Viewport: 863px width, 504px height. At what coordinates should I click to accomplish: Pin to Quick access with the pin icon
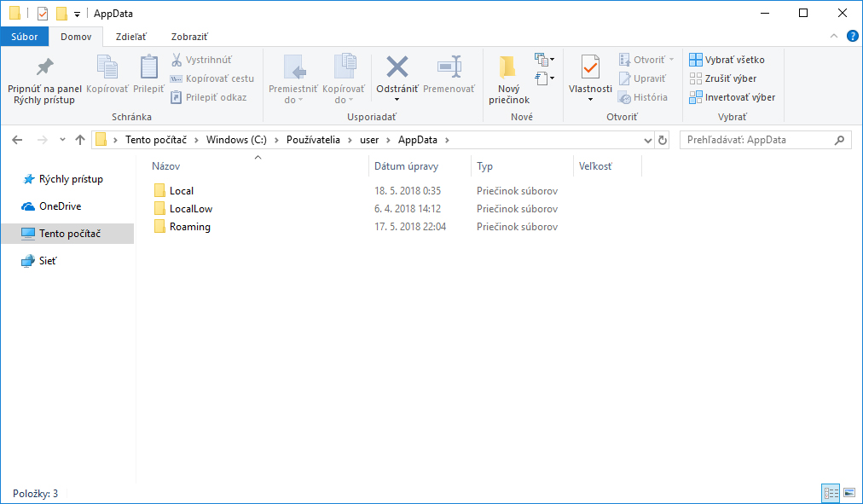point(44,67)
